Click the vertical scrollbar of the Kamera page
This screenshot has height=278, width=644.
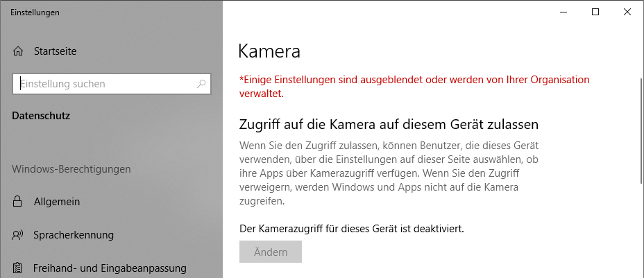coord(640,132)
